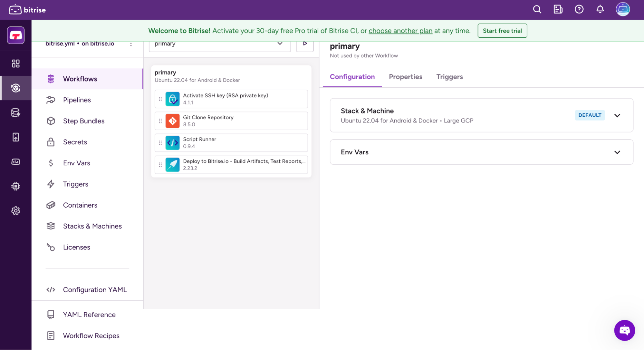This screenshot has height=350, width=644.
Task: Open the user avatar menu
Action: [x=623, y=9]
